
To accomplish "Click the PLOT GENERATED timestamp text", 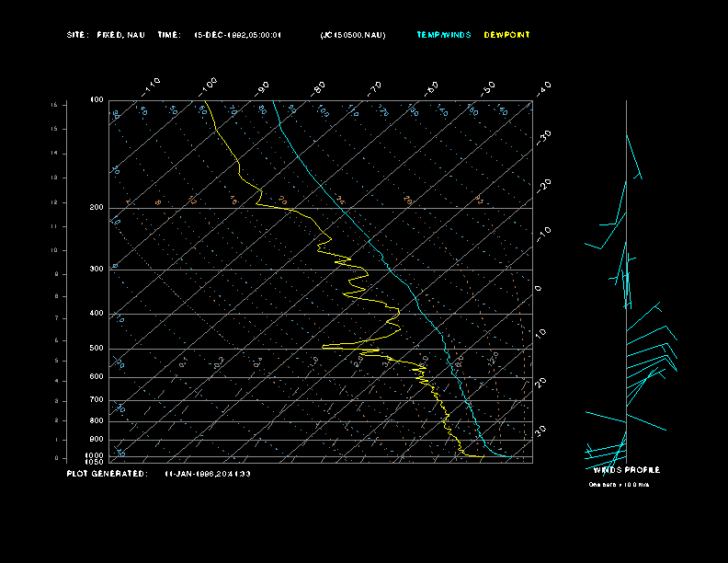I will [158, 474].
